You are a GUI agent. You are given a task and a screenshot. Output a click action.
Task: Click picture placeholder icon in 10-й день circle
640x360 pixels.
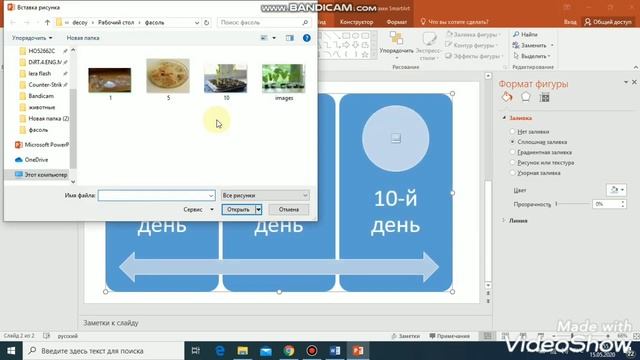[396, 138]
